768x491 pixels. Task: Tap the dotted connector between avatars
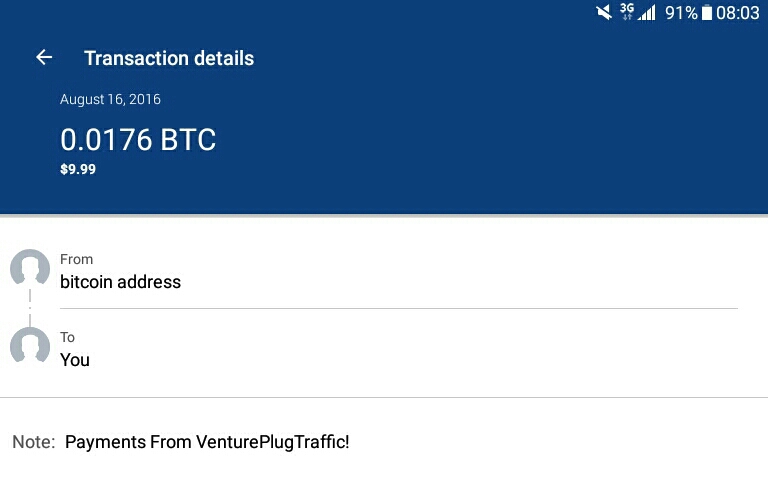point(30,307)
